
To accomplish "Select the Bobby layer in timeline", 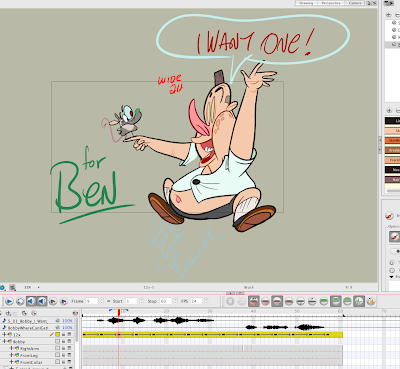I will click(19, 342).
